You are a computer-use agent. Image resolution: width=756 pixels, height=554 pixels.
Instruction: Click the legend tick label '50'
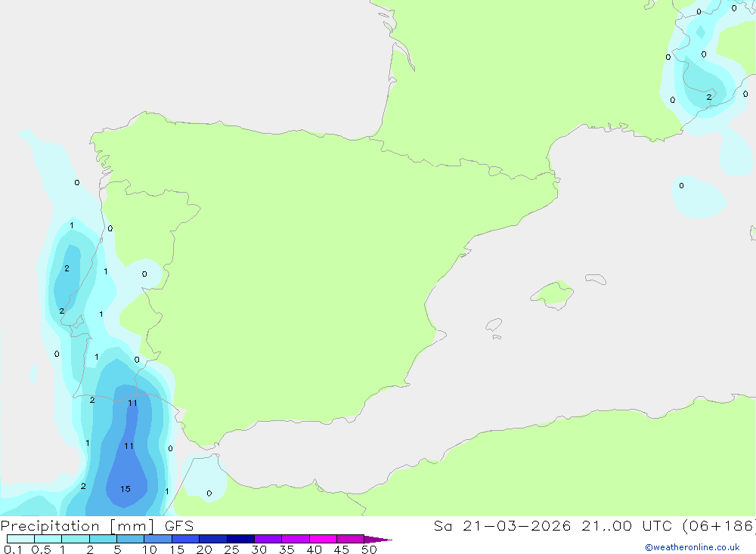click(x=369, y=549)
